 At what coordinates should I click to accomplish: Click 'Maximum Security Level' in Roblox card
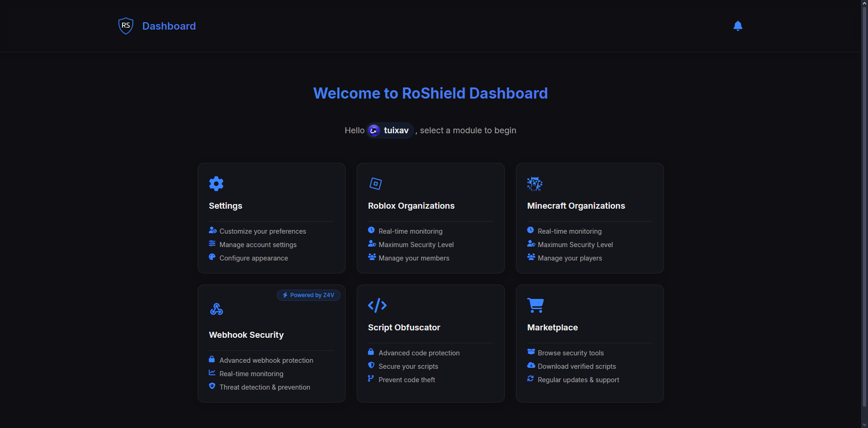[x=416, y=245]
